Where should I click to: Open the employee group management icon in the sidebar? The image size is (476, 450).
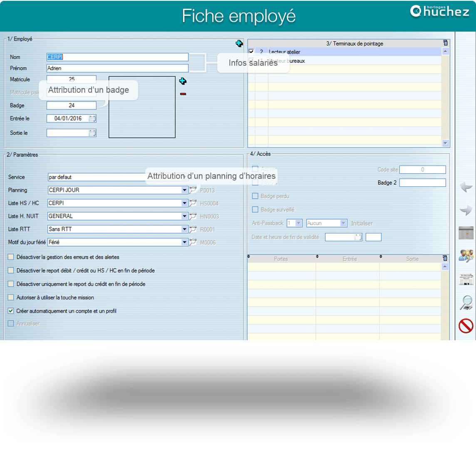pyautogui.click(x=466, y=256)
